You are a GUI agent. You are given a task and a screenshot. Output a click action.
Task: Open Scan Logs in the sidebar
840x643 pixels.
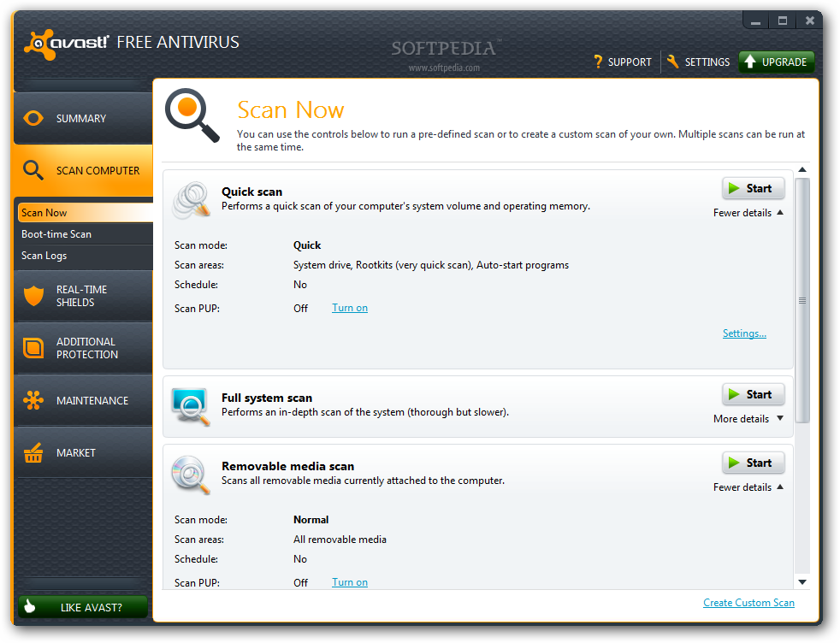(44, 256)
